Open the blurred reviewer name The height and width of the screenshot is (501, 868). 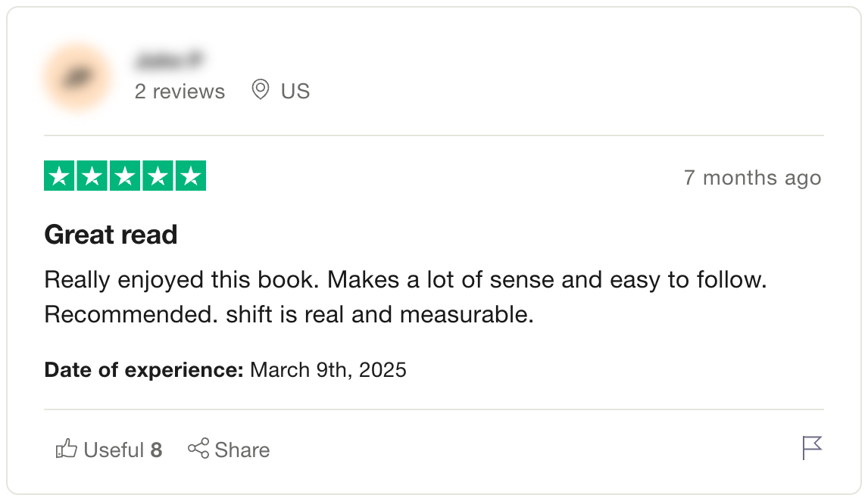click(x=170, y=60)
